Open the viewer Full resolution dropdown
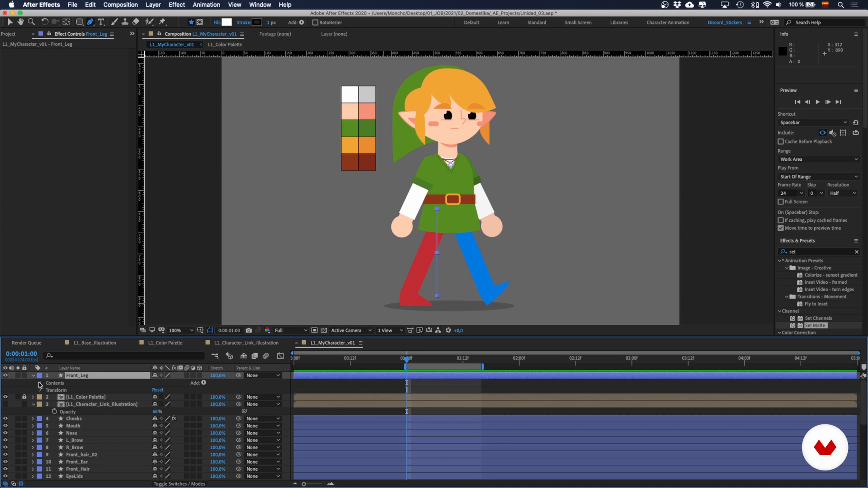 (x=291, y=330)
